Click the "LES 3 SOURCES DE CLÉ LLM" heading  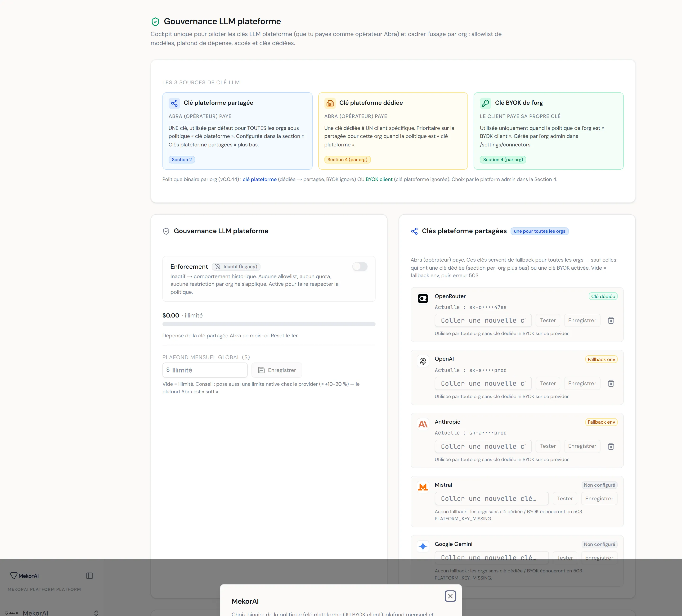coord(201,83)
